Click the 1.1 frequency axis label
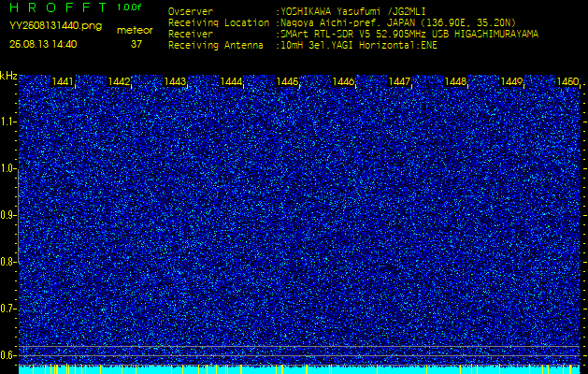588x374 pixels. pyautogui.click(x=8, y=122)
